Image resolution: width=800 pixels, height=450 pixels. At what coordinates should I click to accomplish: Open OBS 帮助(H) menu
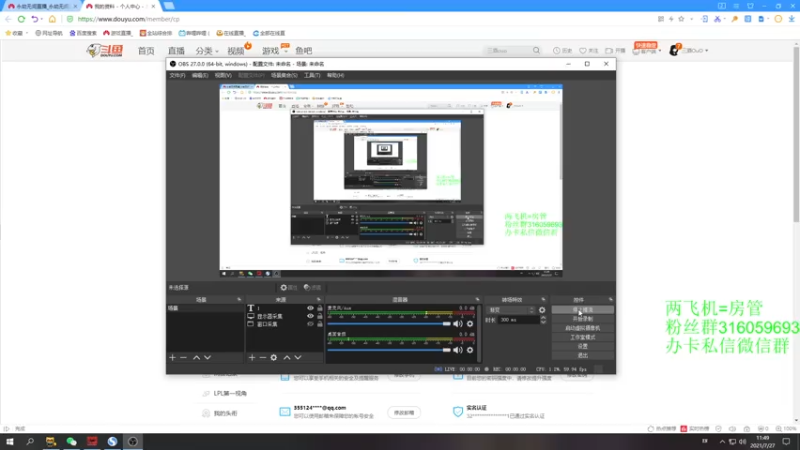pos(335,76)
